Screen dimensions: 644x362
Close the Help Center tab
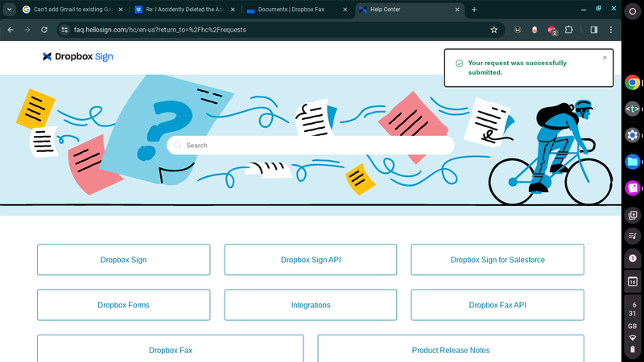click(457, 10)
